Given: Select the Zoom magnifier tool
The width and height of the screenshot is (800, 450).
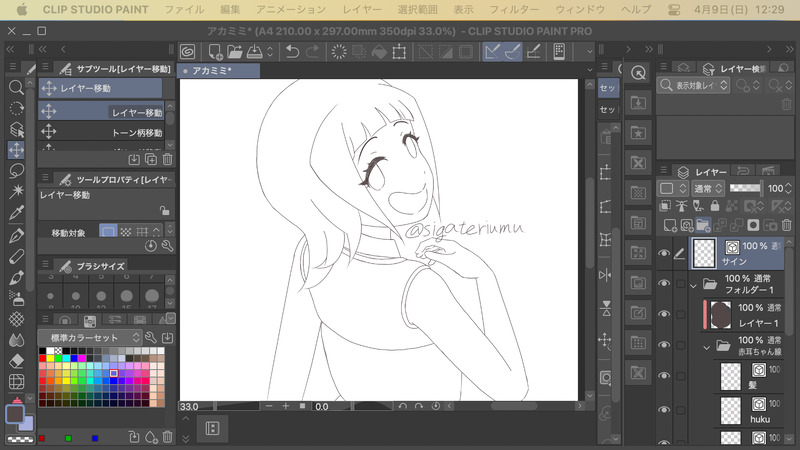Looking at the screenshot, I should (16, 87).
